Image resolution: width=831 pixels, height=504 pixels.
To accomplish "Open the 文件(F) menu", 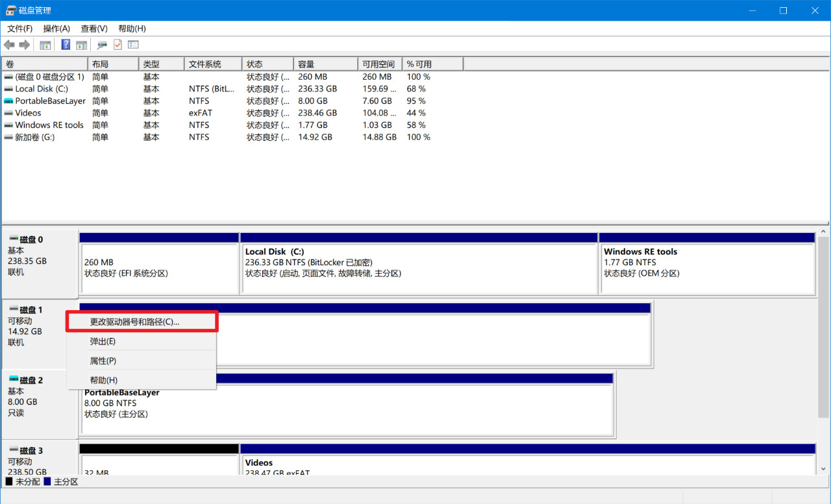I will (19, 29).
